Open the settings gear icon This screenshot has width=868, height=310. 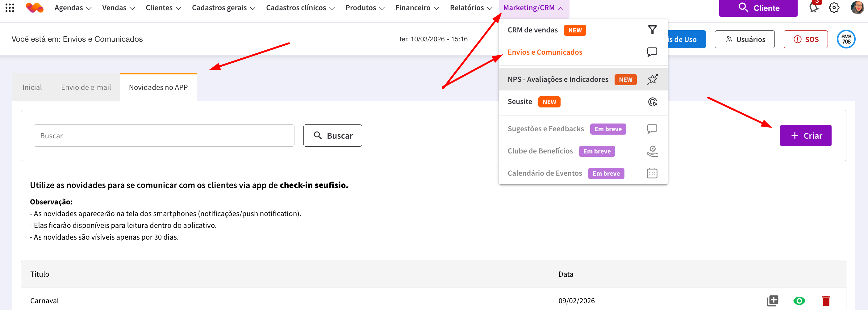(834, 7)
